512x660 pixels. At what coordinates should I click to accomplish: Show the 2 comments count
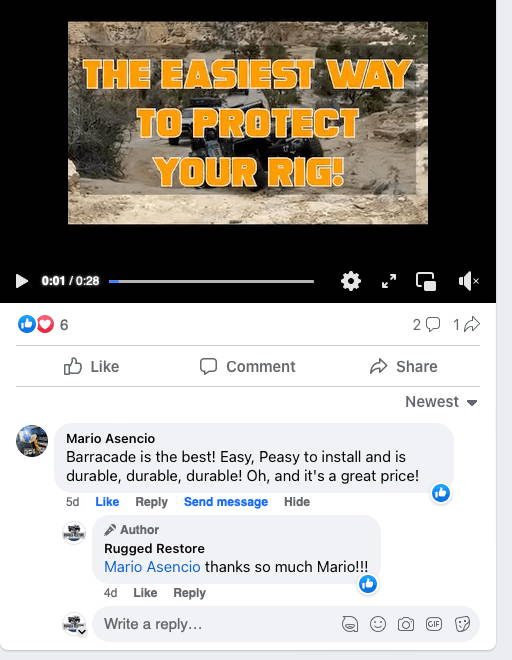(x=426, y=325)
